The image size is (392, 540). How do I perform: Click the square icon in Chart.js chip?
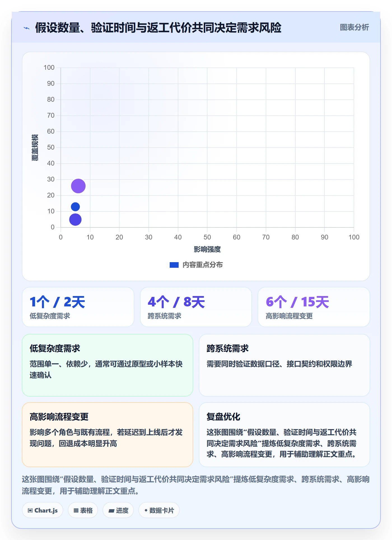pos(30,510)
